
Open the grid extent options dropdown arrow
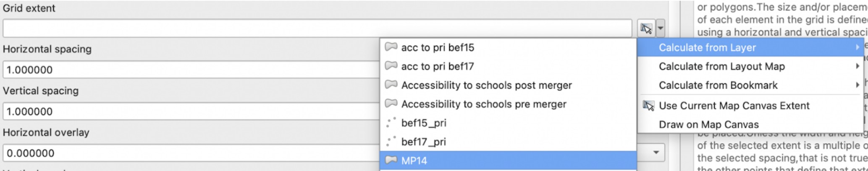pyautogui.click(x=661, y=28)
